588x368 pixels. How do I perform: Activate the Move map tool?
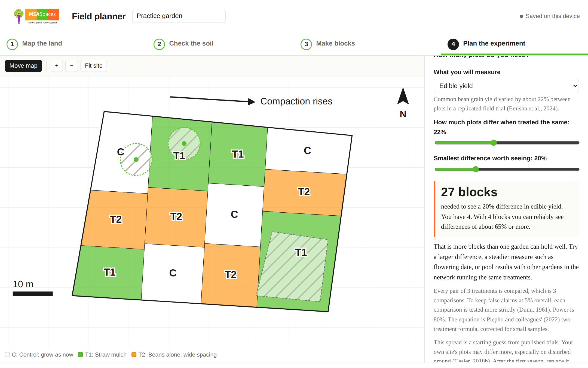(x=23, y=66)
